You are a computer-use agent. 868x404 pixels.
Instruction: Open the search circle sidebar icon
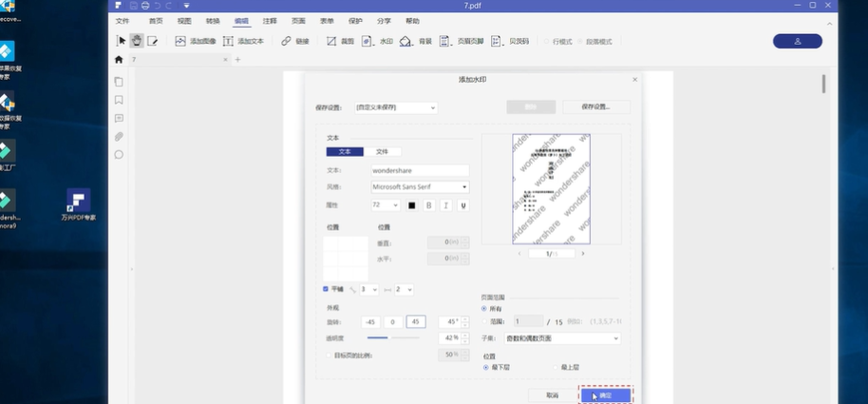(119, 155)
